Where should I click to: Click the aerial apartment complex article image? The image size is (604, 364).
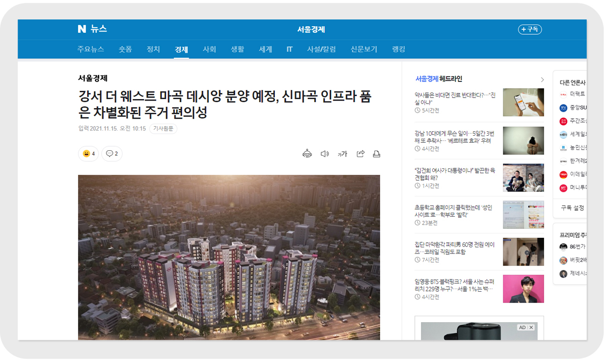(x=229, y=257)
